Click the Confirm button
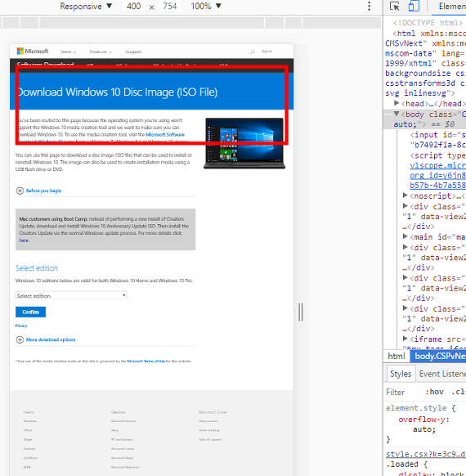Screen dimensions: 466x476 [30, 312]
